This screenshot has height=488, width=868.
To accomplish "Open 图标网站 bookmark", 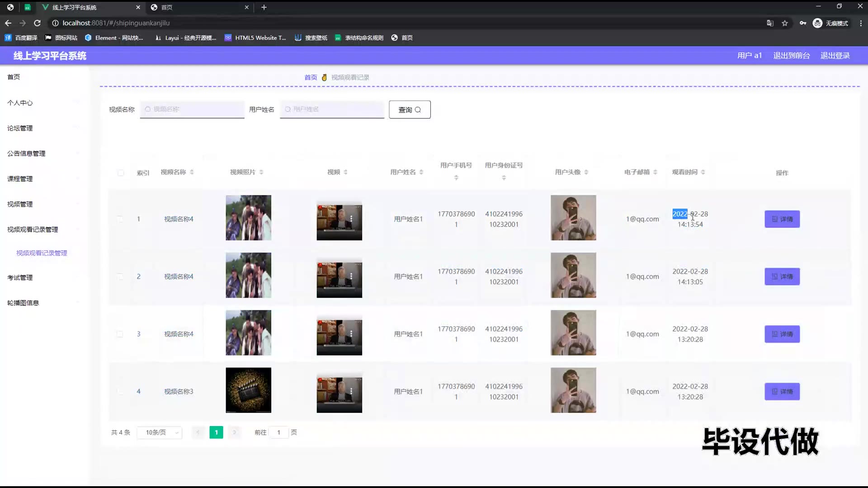I will (x=61, y=38).
